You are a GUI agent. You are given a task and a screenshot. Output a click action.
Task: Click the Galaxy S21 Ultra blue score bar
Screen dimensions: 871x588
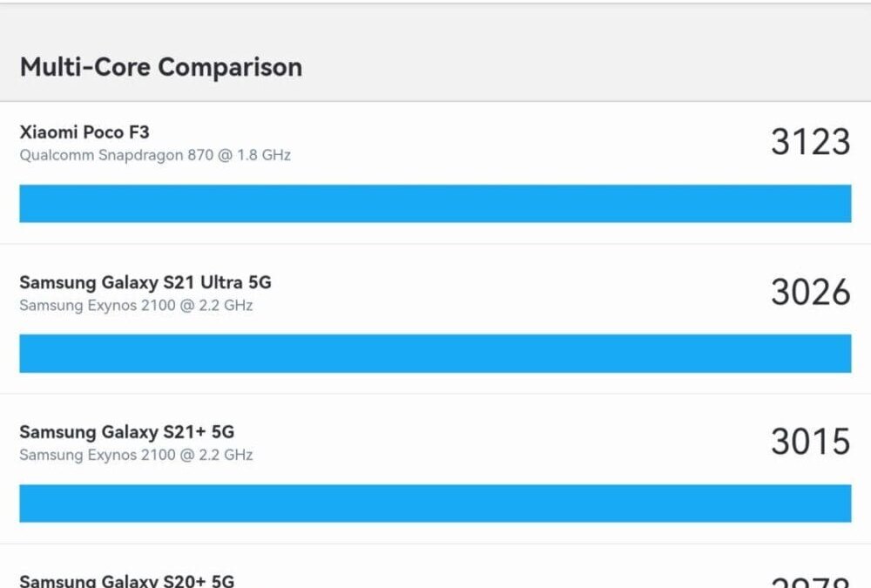(435, 353)
